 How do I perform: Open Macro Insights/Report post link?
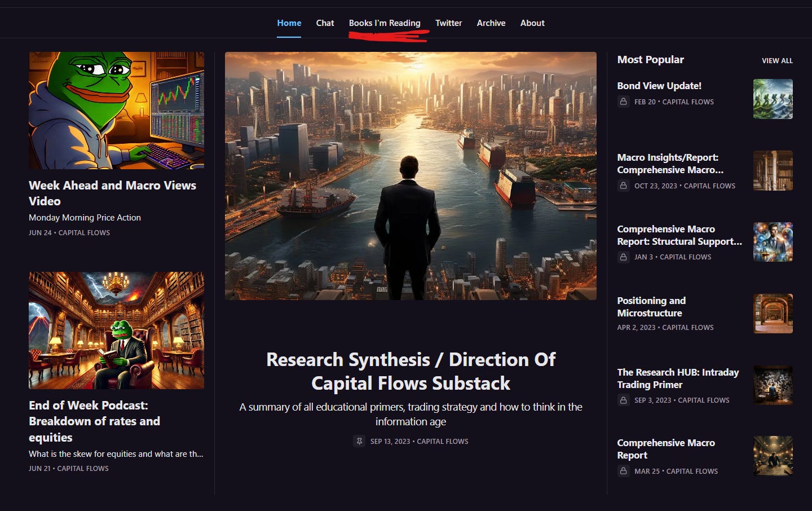(670, 164)
